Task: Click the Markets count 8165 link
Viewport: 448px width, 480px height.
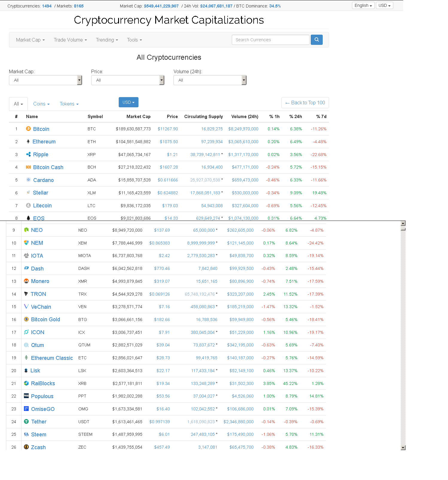Action: coord(79,6)
